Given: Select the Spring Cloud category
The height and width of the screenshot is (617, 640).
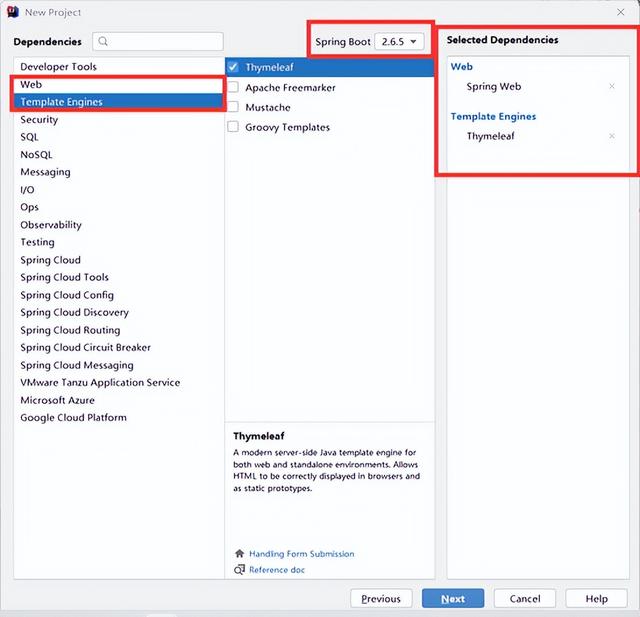Looking at the screenshot, I should click(118, 260).
